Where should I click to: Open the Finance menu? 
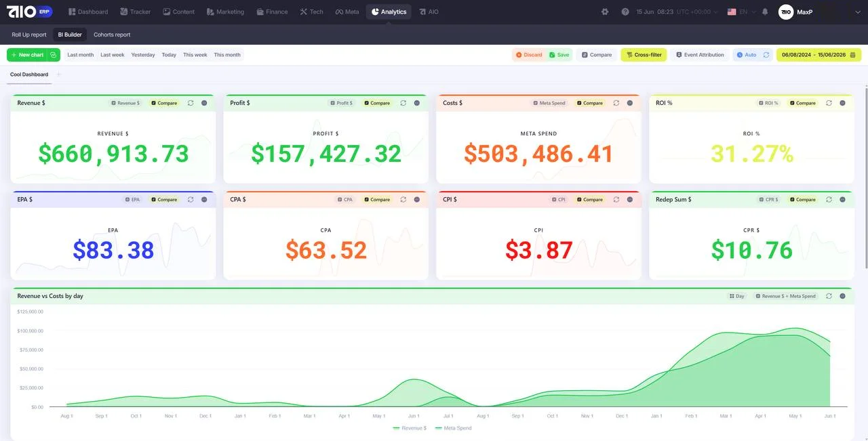(x=272, y=12)
